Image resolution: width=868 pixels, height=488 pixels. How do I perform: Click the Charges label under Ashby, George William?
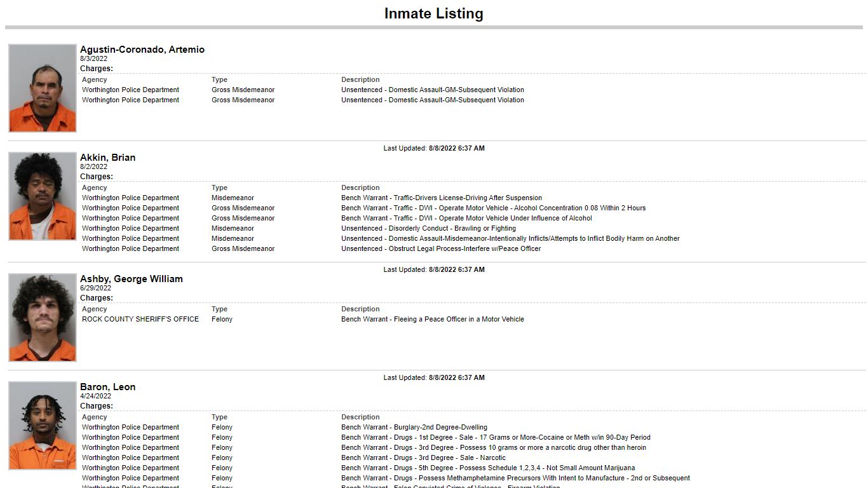[97, 298]
